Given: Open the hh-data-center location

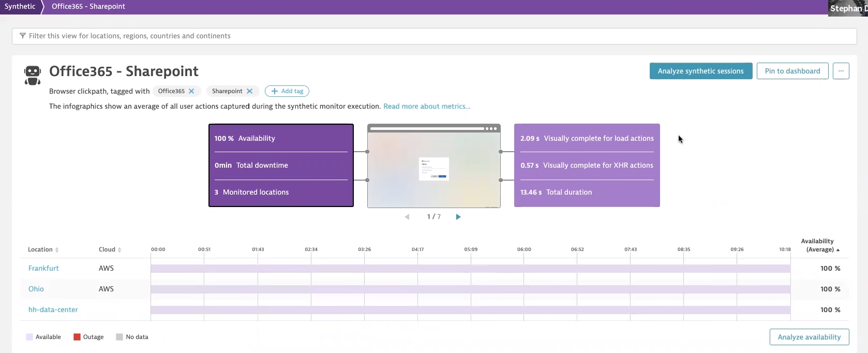Looking at the screenshot, I should (53, 310).
